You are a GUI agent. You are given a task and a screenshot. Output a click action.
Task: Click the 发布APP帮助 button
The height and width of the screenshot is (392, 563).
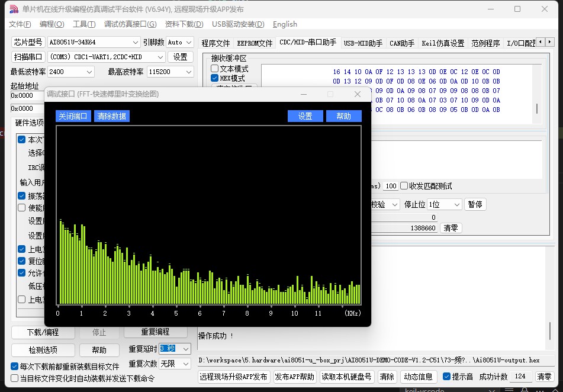click(294, 377)
